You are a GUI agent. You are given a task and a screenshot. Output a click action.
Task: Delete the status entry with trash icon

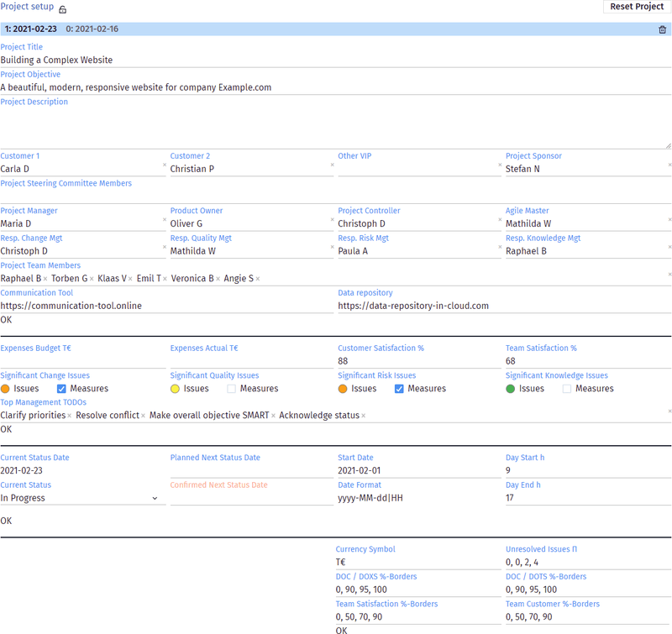[662, 29]
